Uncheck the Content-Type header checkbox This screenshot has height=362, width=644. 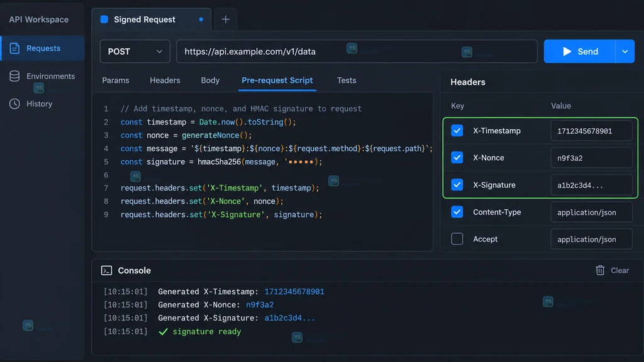pos(457,212)
